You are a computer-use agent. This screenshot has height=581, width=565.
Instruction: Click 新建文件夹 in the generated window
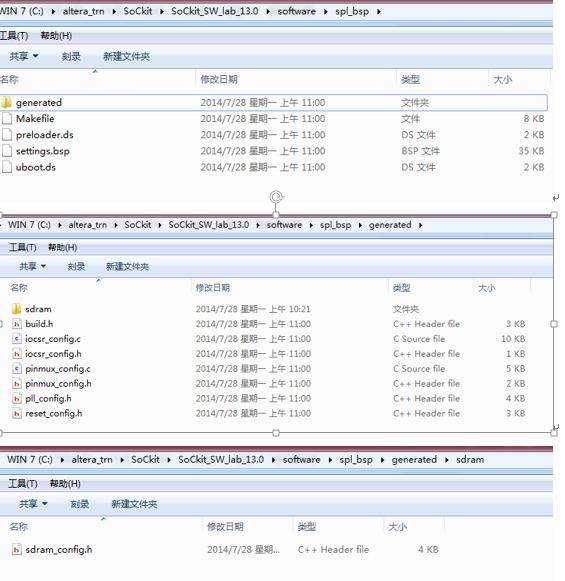click(127, 266)
